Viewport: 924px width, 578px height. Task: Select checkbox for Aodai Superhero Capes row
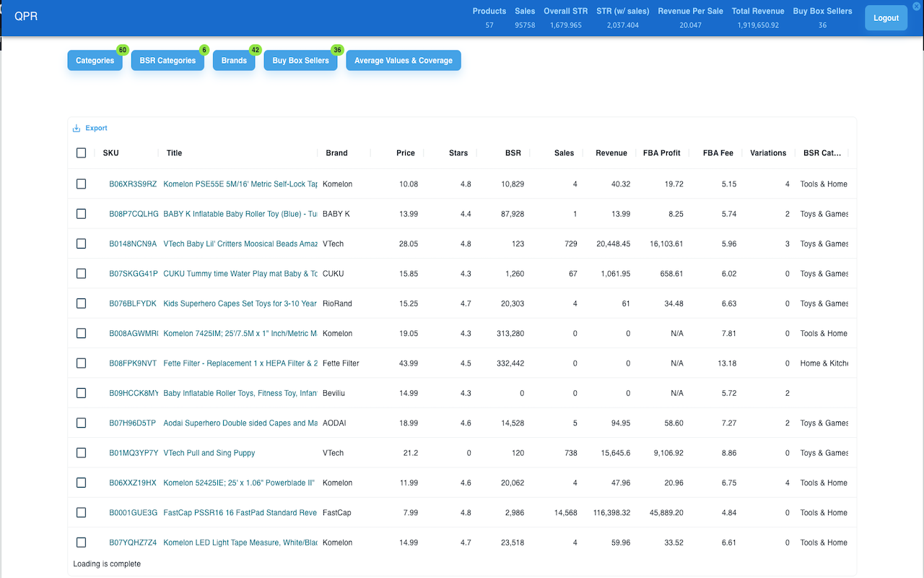pyautogui.click(x=81, y=423)
